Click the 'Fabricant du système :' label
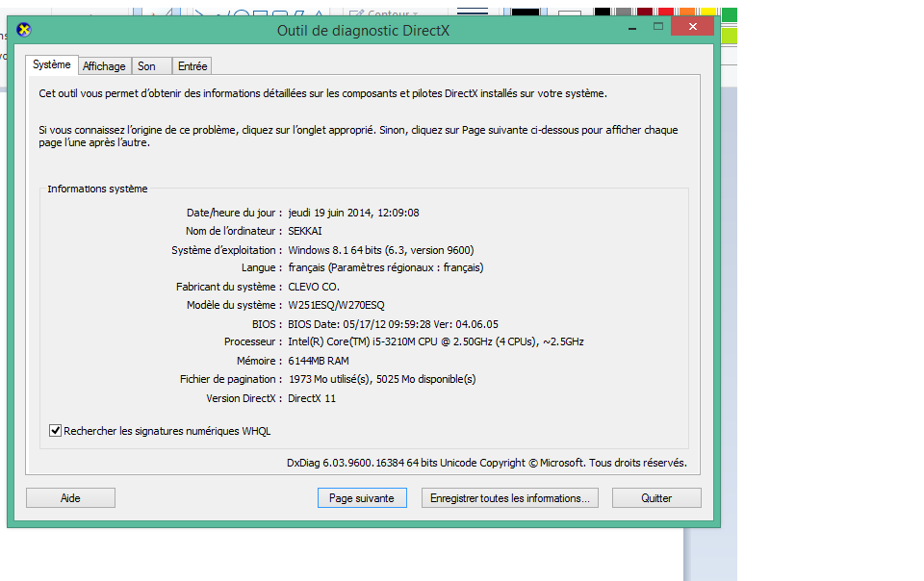The height and width of the screenshot is (581, 924). click(x=229, y=287)
